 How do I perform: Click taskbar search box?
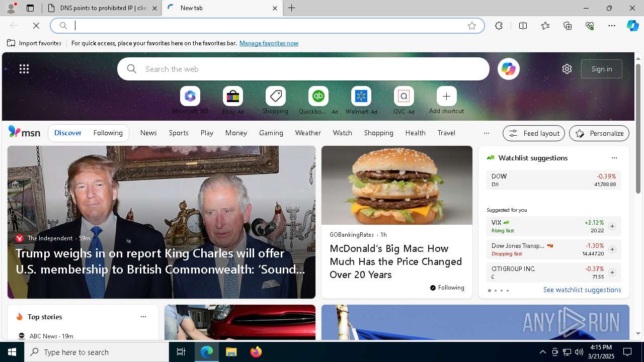click(x=97, y=352)
